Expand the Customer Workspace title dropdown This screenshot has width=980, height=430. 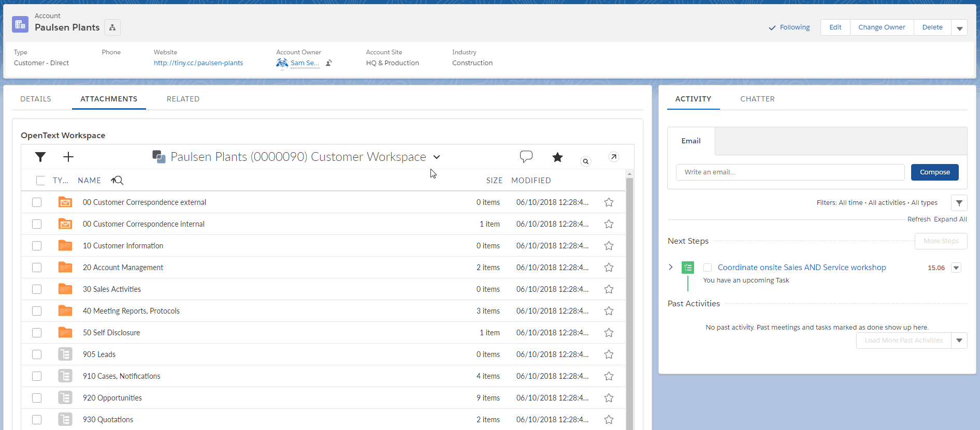[437, 157]
